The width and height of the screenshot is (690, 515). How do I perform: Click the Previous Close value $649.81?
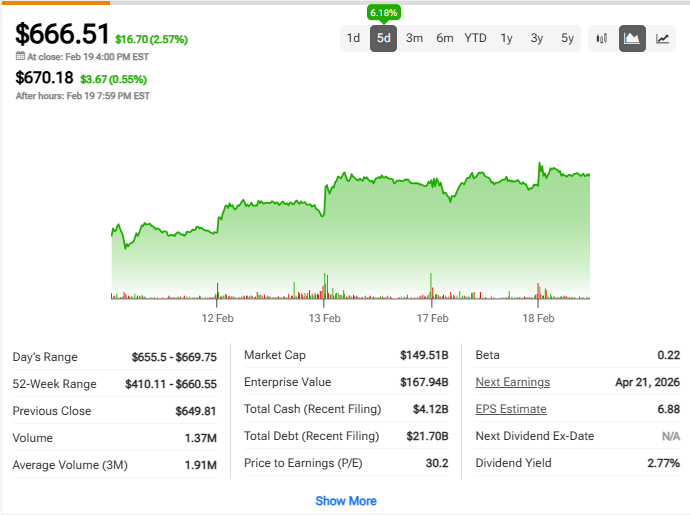[196, 411]
